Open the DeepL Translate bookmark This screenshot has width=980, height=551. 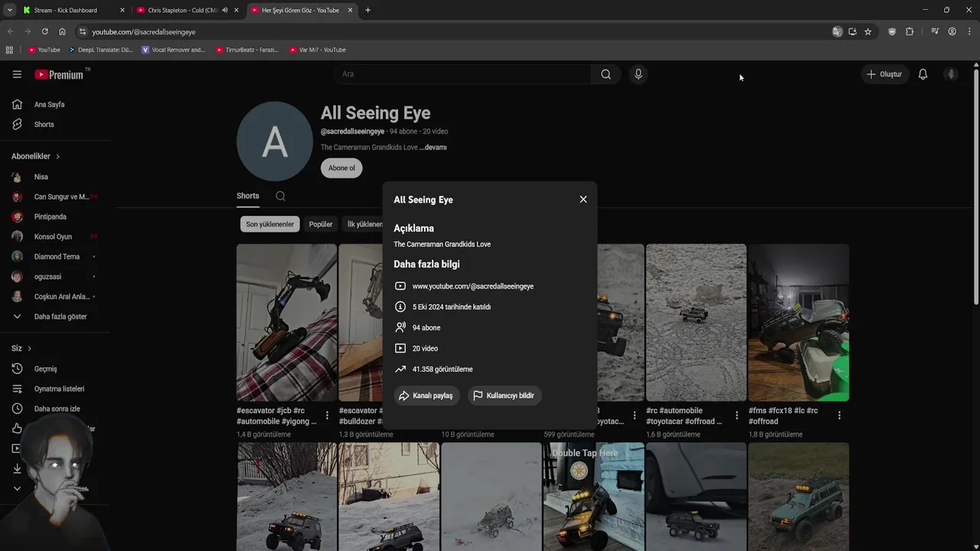coord(101,50)
